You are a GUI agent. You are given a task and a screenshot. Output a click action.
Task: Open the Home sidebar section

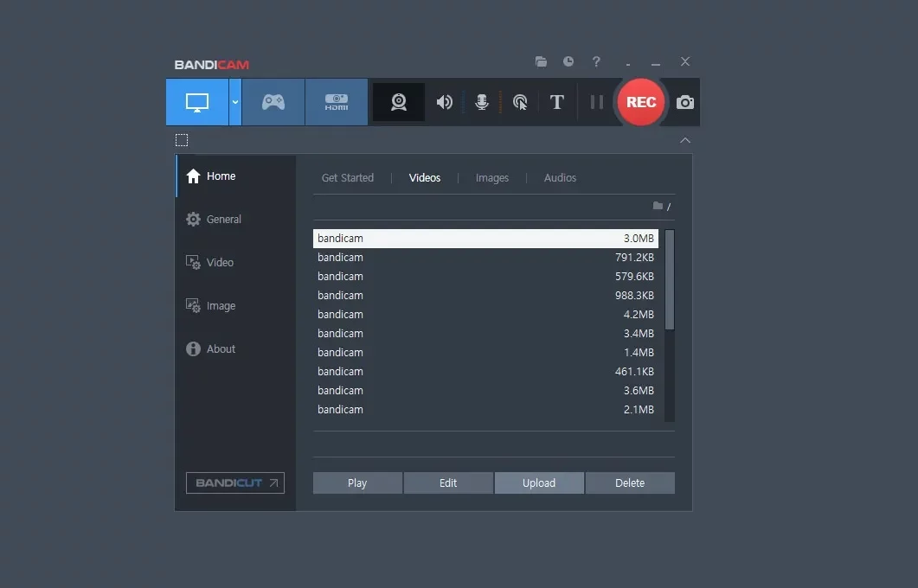236,176
